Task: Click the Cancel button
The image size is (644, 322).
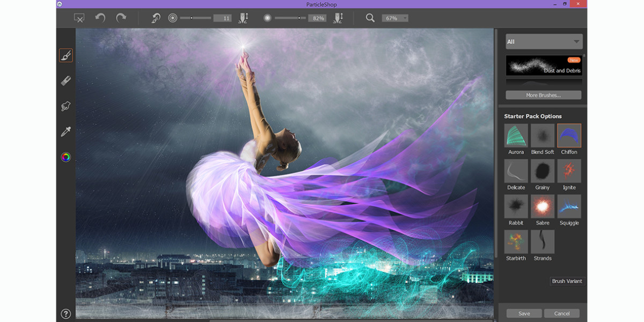Action: click(562, 313)
